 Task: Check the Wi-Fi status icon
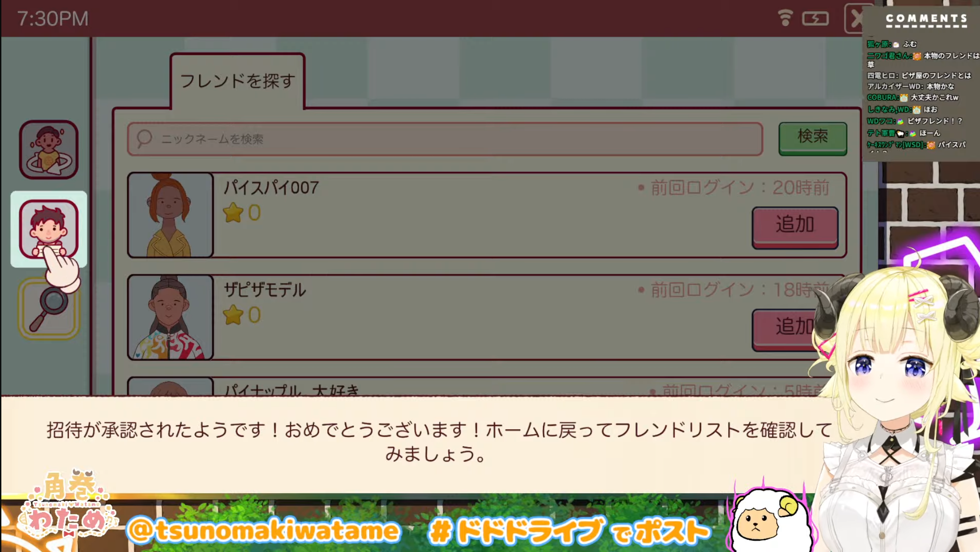pyautogui.click(x=785, y=19)
